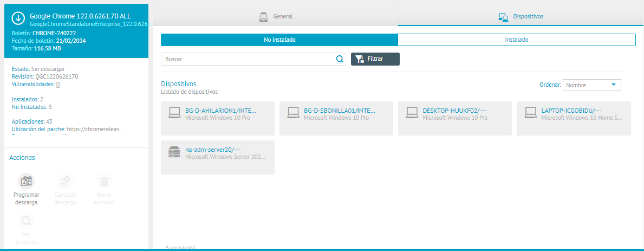Click the Tamaño 116.58 MB text
The height and width of the screenshot is (251, 644).
click(36, 48)
